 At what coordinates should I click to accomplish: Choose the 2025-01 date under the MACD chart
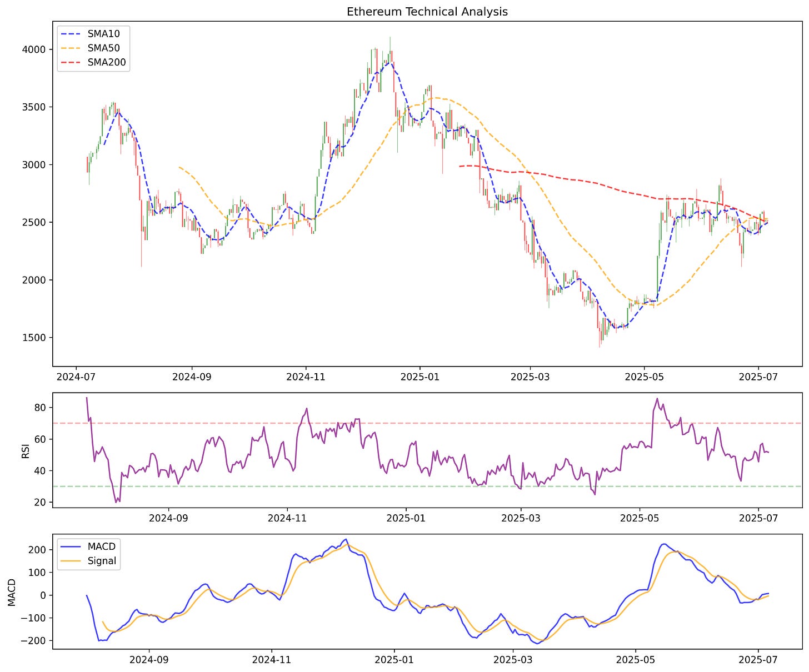pyautogui.click(x=394, y=659)
